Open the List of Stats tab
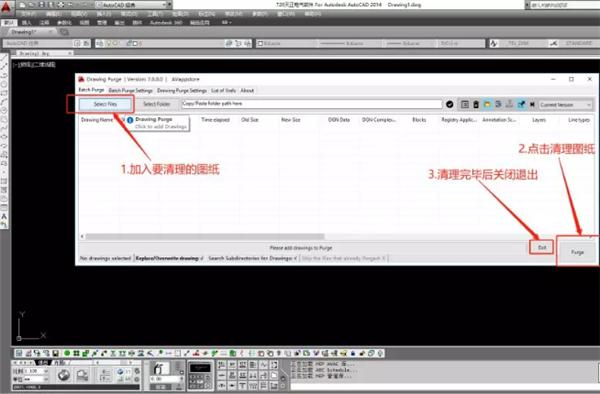600x394 pixels. 223,91
